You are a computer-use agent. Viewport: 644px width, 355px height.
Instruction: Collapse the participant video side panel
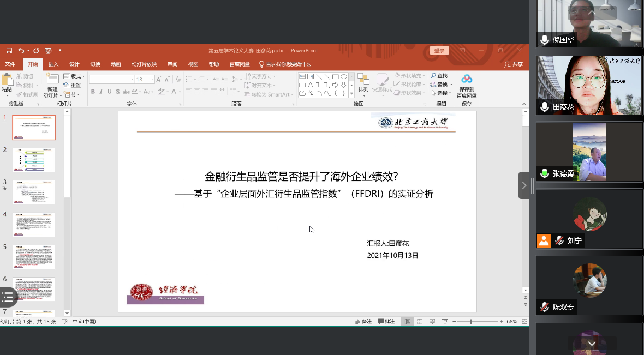[524, 185]
